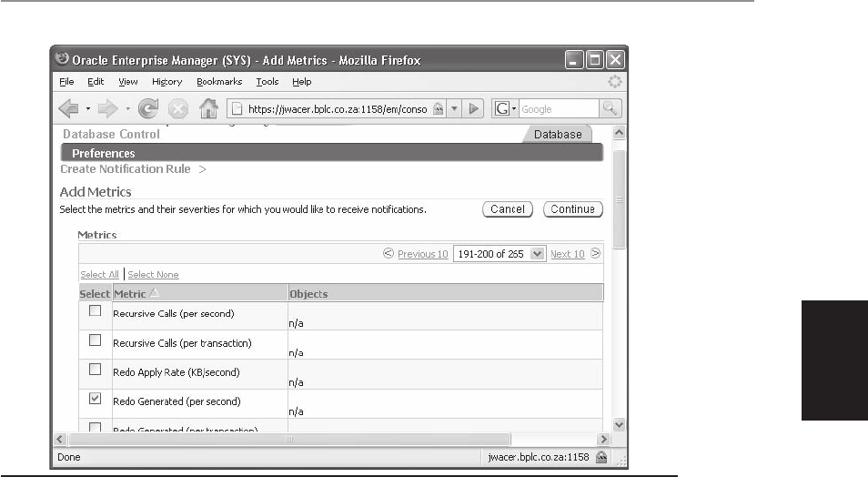
Task: Check Recursive Calls (per transaction) box
Action: pos(96,340)
